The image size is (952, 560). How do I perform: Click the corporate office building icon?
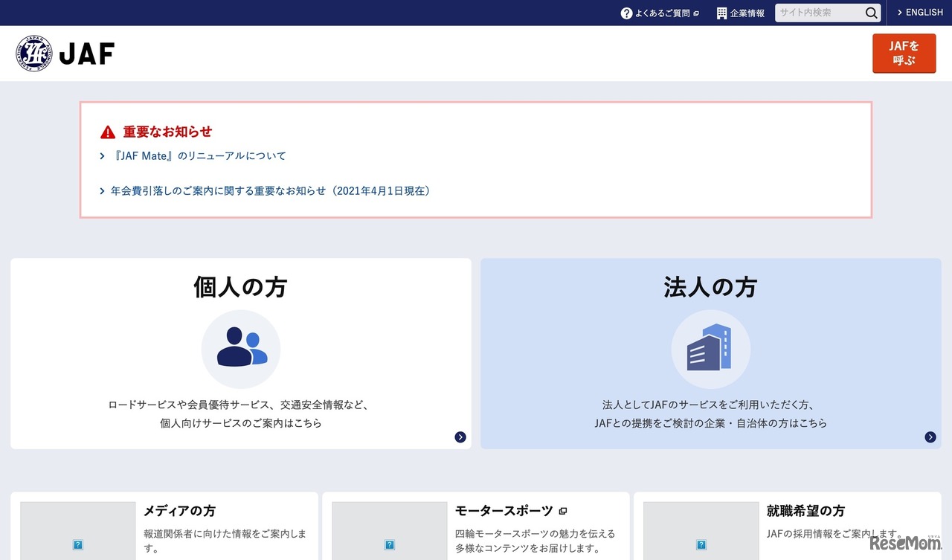point(710,348)
